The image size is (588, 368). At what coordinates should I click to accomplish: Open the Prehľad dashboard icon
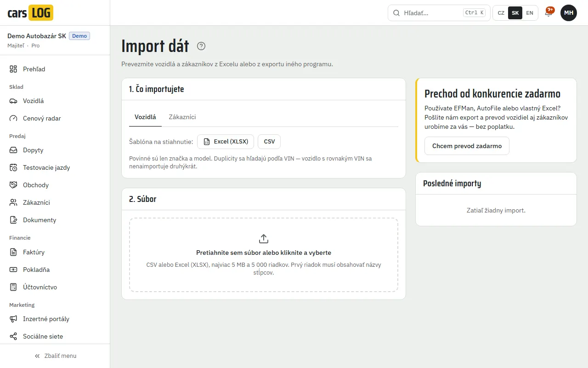point(13,69)
